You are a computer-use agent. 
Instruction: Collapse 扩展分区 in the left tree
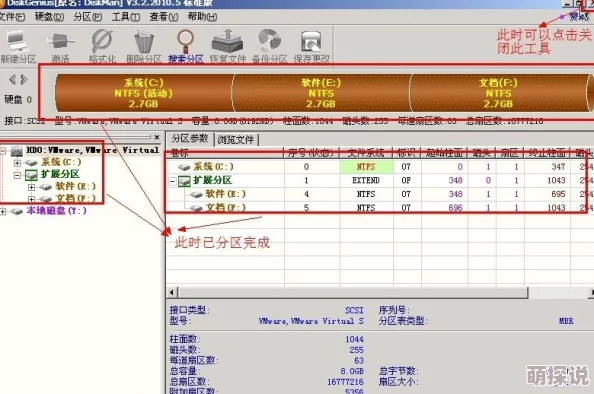[x=17, y=175]
